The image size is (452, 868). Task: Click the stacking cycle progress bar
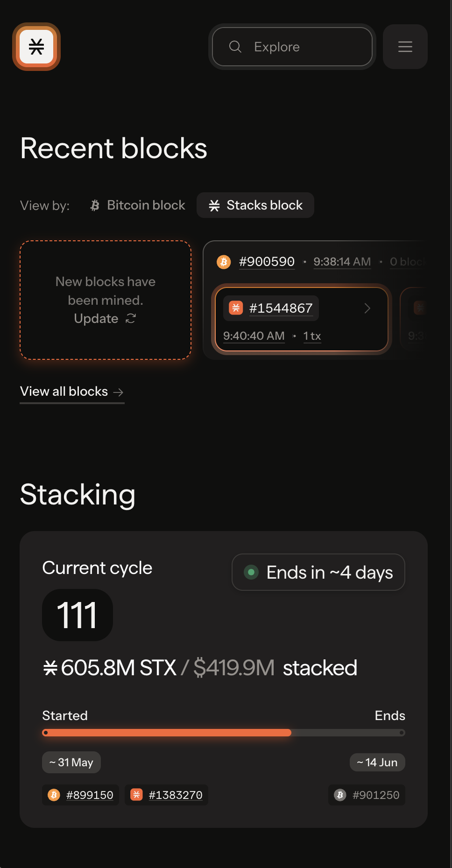coord(223,733)
